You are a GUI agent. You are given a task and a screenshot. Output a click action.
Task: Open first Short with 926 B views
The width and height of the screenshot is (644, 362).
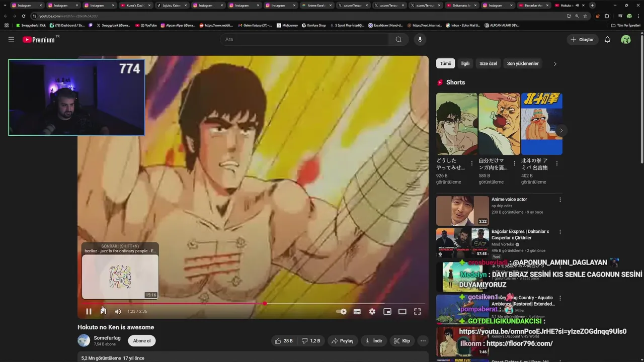(x=456, y=124)
